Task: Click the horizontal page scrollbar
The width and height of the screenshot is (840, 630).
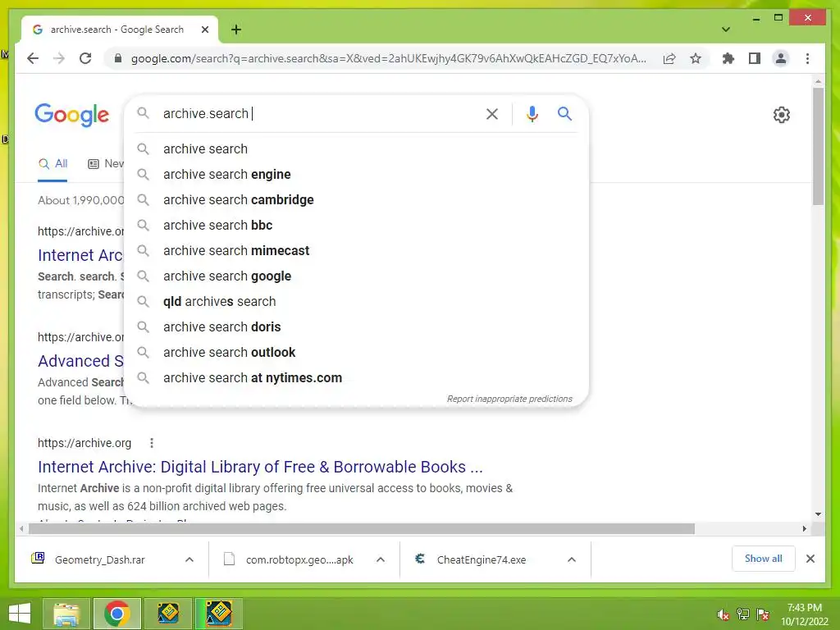Action: tap(362, 529)
